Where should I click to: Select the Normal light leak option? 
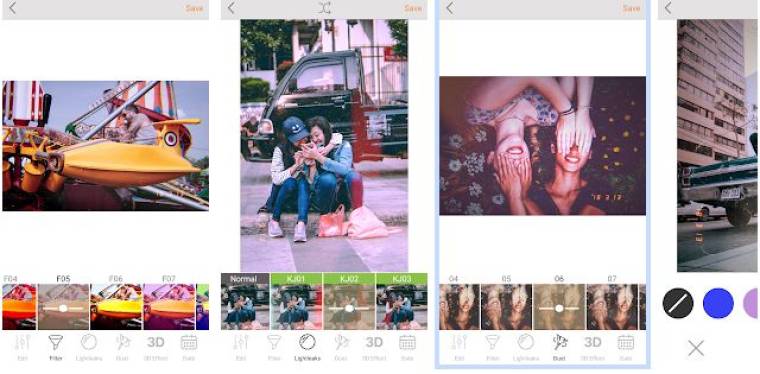(x=245, y=301)
